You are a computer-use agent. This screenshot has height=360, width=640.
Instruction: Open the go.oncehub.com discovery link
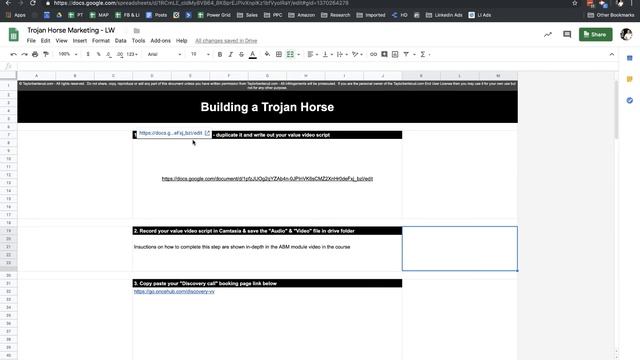[x=174, y=292]
